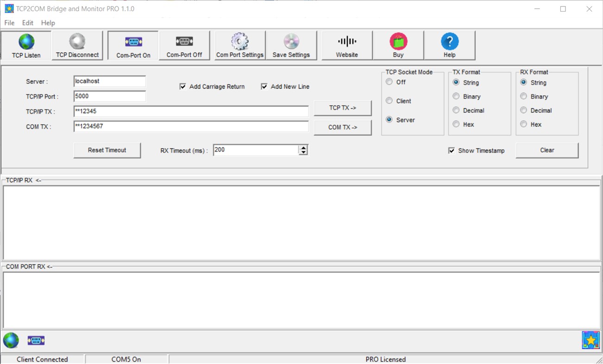Uncheck Show Timestamp

click(451, 150)
